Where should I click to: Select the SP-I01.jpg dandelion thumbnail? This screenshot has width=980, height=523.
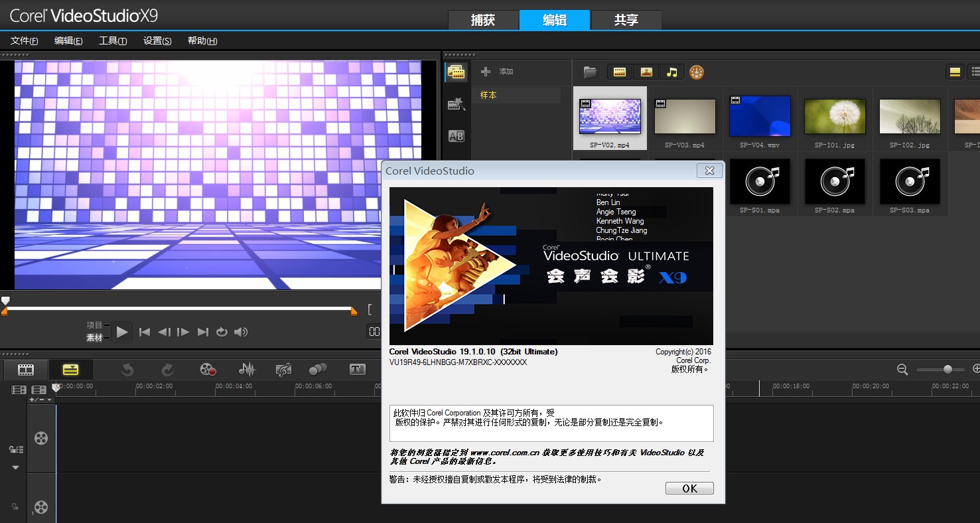835,117
